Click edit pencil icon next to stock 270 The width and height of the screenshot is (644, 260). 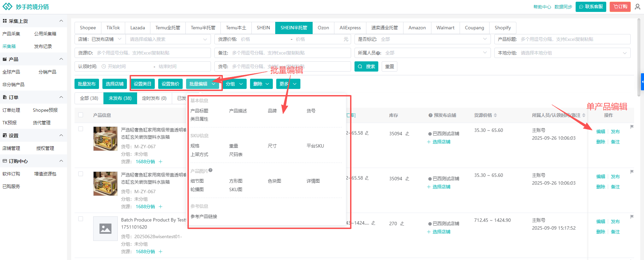click(x=402, y=224)
